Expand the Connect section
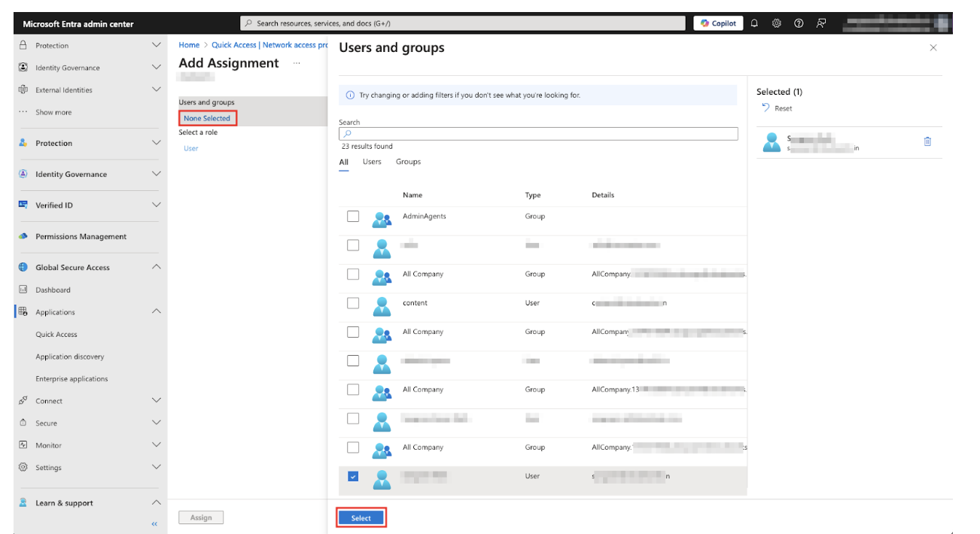980x534 pixels. point(90,401)
